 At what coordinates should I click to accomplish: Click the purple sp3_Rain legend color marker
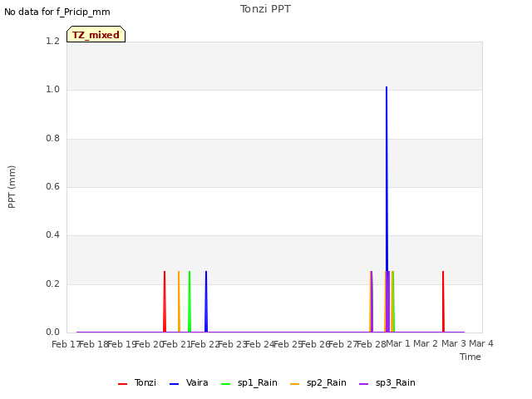click(x=364, y=384)
